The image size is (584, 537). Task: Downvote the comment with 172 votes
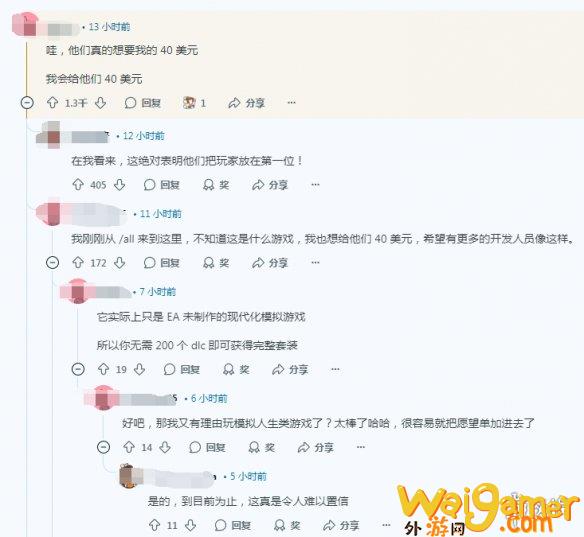point(120,263)
